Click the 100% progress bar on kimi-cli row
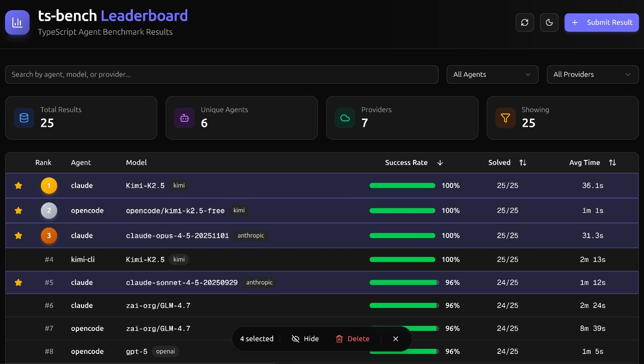 (x=402, y=259)
